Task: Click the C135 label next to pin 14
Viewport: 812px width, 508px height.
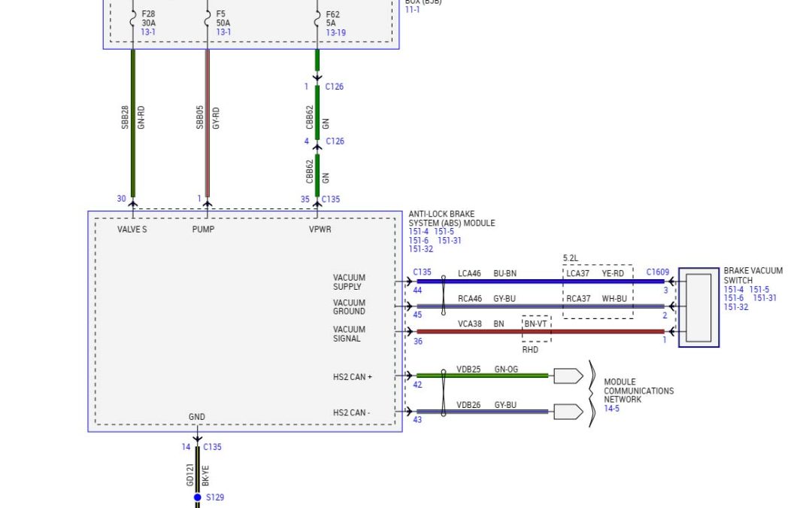Action: 212,447
